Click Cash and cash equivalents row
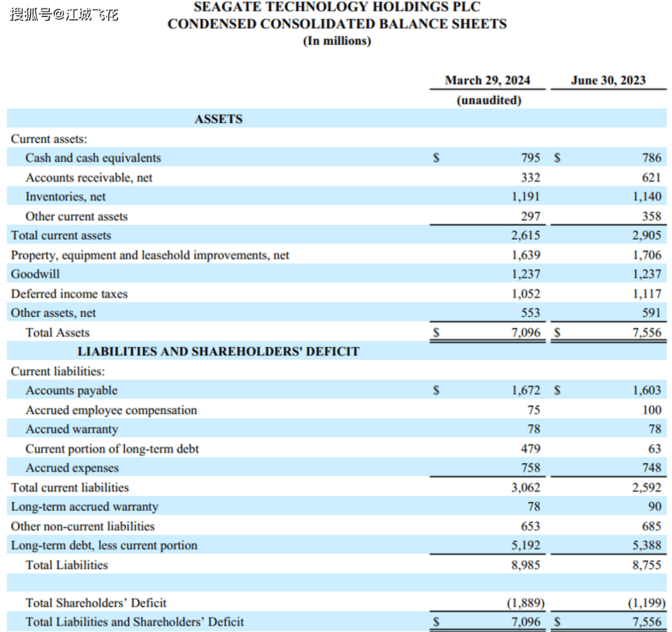Image resolution: width=672 pixels, height=632 pixels. pyautogui.click(x=93, y=158)
